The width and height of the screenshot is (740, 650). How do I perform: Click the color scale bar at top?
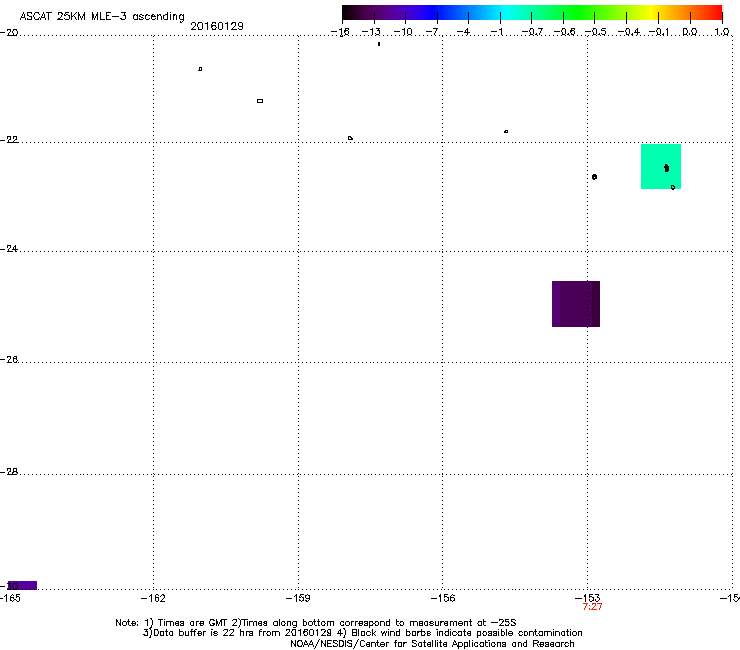[x=532, y=13]
